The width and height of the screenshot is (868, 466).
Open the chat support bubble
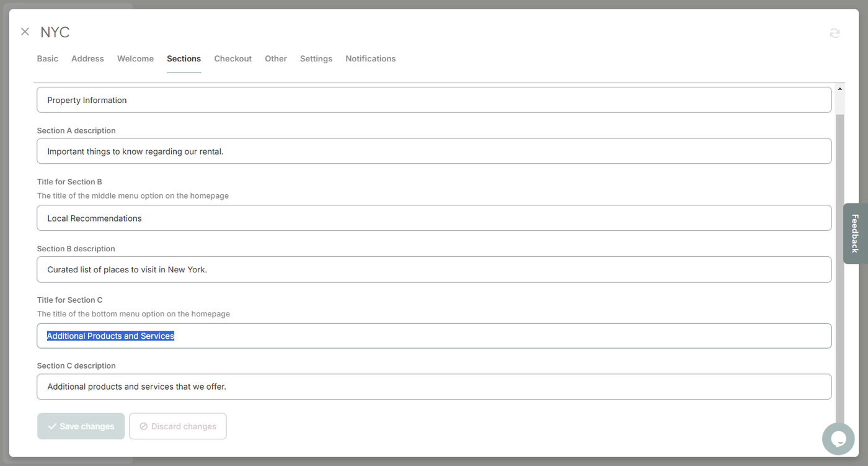click(838, 439)
